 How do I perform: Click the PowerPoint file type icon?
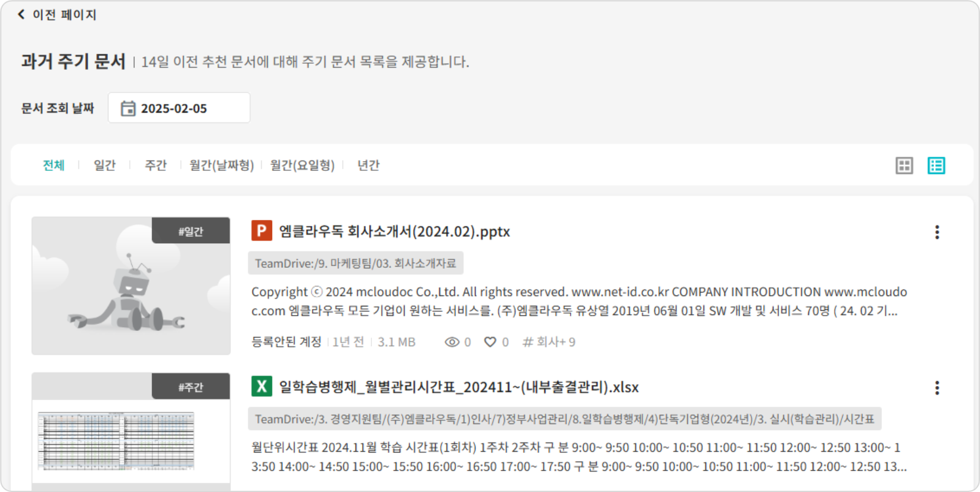tap(262, 231)
